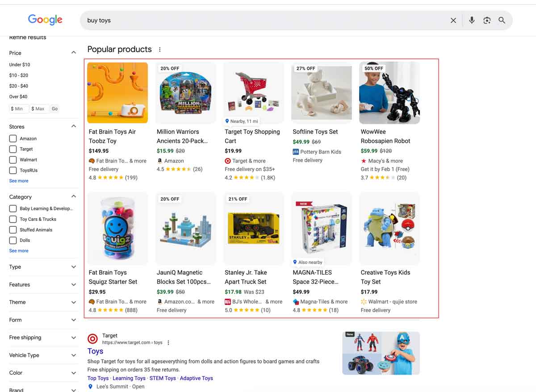Open the WowWee Robosapien Robot product image
The height and width of the screenshot is (392, 536).
tap(389, 93)
